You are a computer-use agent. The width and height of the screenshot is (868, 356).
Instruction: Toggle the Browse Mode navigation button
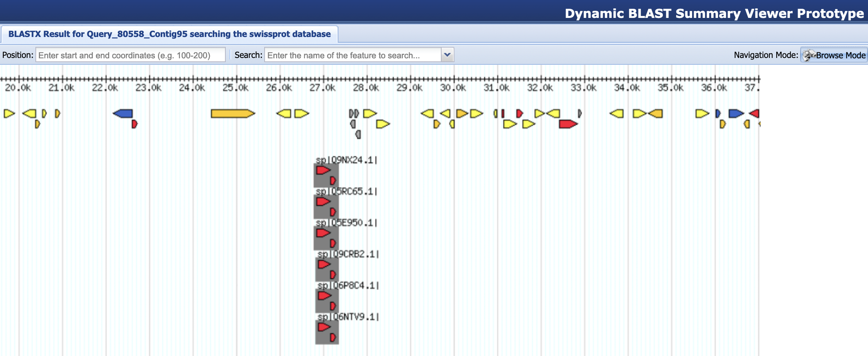coord(834,55)
